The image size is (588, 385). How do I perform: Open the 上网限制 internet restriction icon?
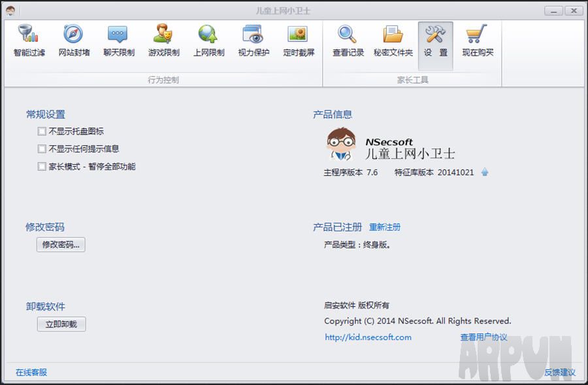tap(208, 41)
